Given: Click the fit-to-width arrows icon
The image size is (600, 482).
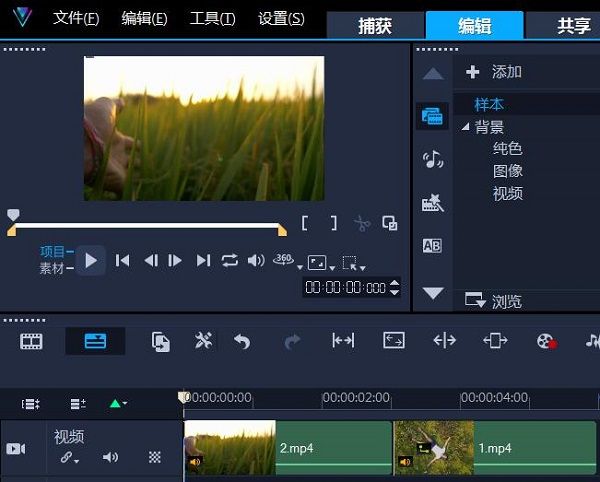Looking at the screenshot, I should [343, 340].
